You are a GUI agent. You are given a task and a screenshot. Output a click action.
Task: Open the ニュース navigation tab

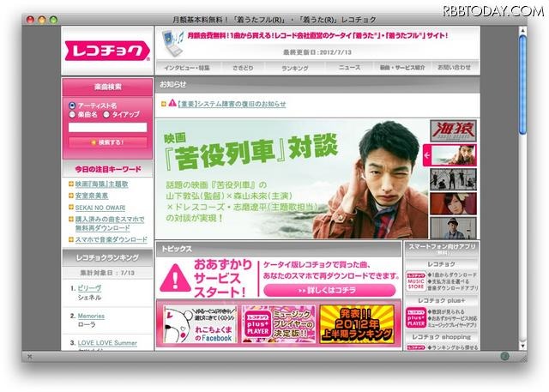349,67
